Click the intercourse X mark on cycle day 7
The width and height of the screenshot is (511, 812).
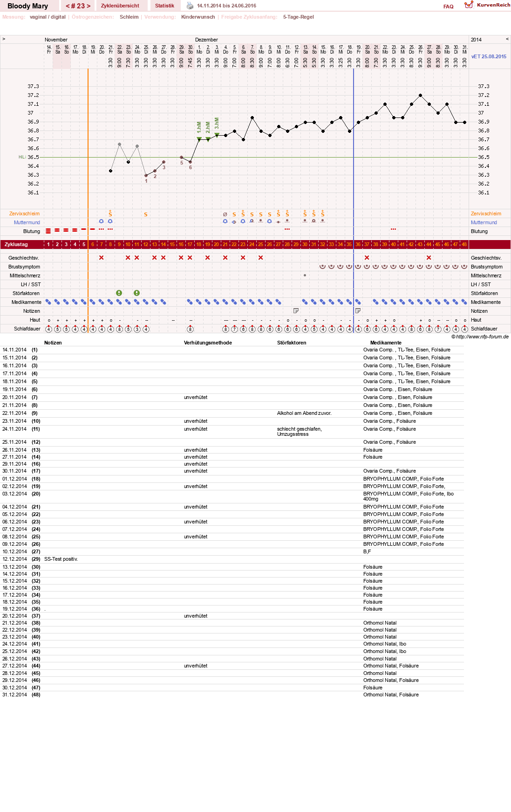102,258
